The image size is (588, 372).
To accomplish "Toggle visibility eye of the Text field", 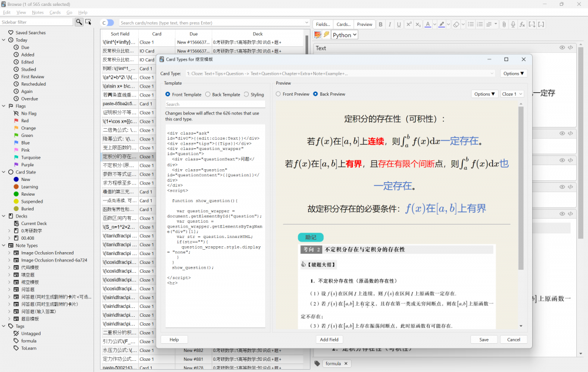I will 562,48.
